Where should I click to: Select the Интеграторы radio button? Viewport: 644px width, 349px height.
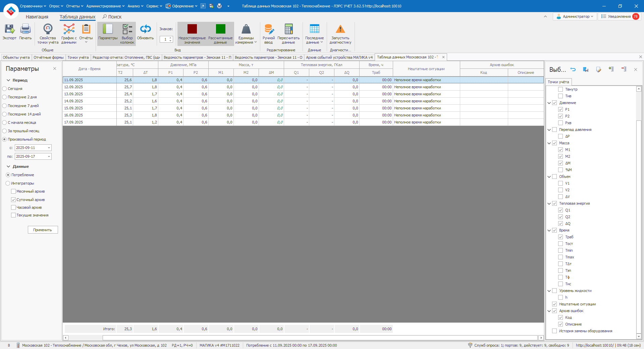[8, 183]
